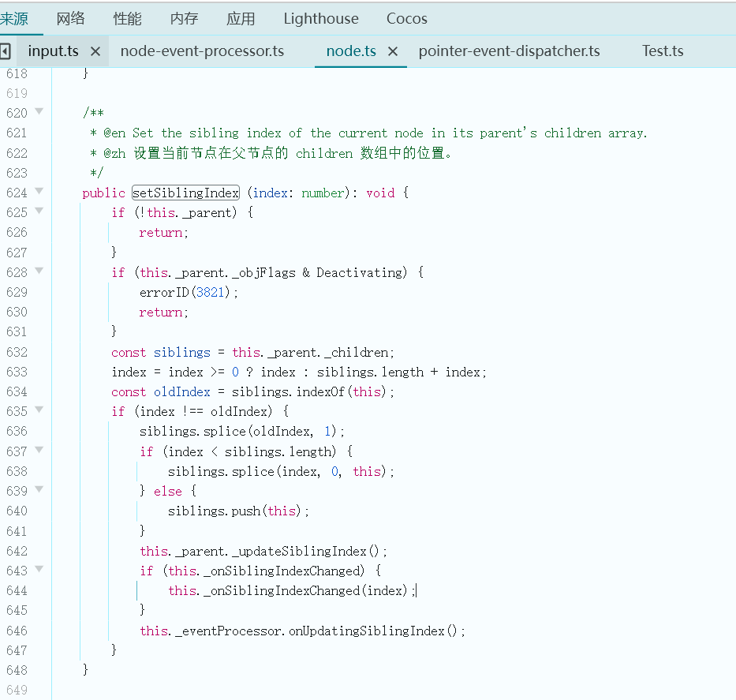Set breakpoint on line number 626
Image resolution: width=736 pixels, height=700 pixels.
coord(17,232)
